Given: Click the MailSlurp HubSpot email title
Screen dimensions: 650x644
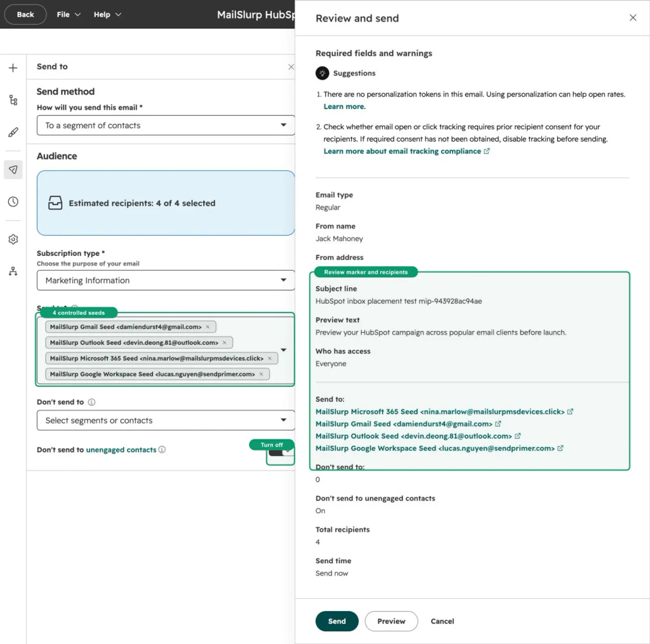Looking at the screenshot, I should (256, 15).
